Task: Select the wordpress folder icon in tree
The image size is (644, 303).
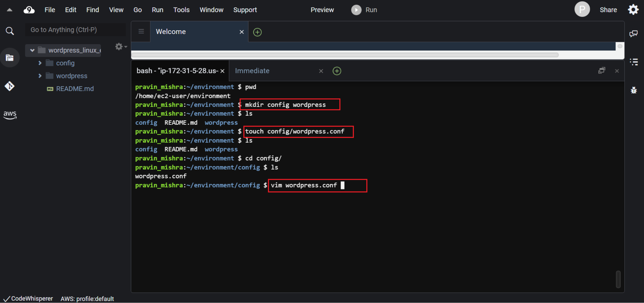Action: (49, 76)
